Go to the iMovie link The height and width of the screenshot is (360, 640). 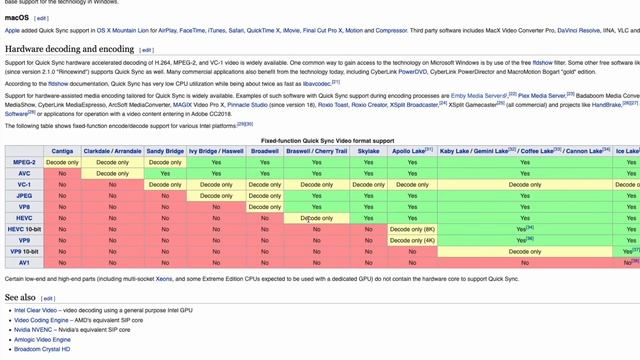[291, 31]
